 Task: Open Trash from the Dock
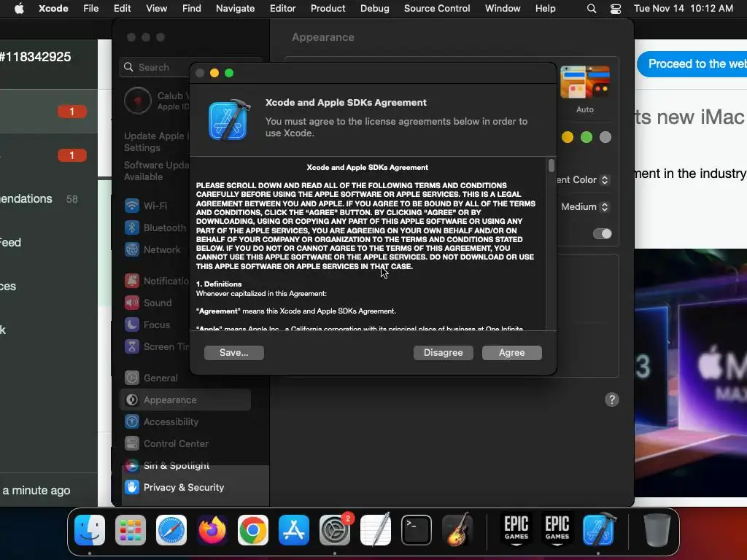click(x=657, y=530)
